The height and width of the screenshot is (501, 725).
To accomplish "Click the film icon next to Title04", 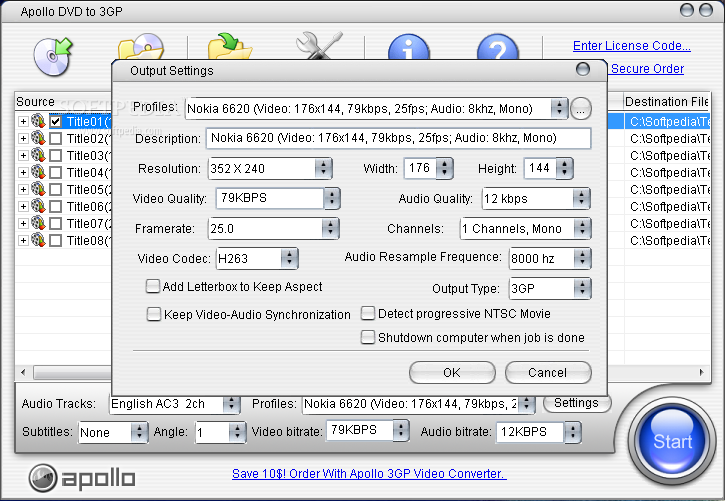I will pyautogui.click(x=38, y=172).
